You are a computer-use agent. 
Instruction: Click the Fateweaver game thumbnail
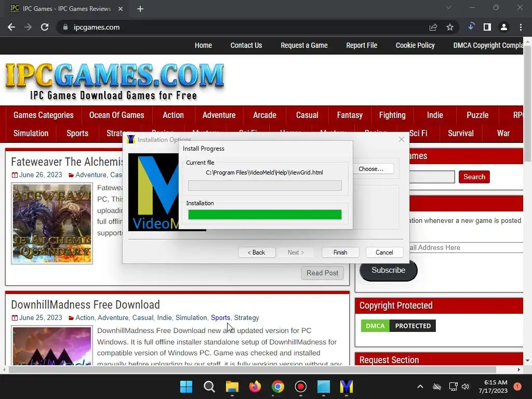pyautogui.click(x=52, y=223)
